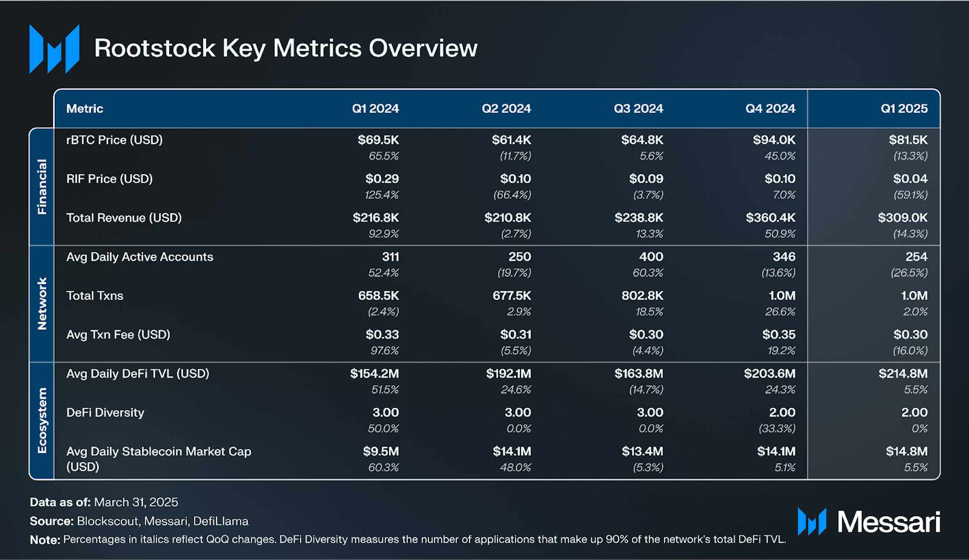
Task: Click the 'Total Txns' row label
Action: point(95,296)
